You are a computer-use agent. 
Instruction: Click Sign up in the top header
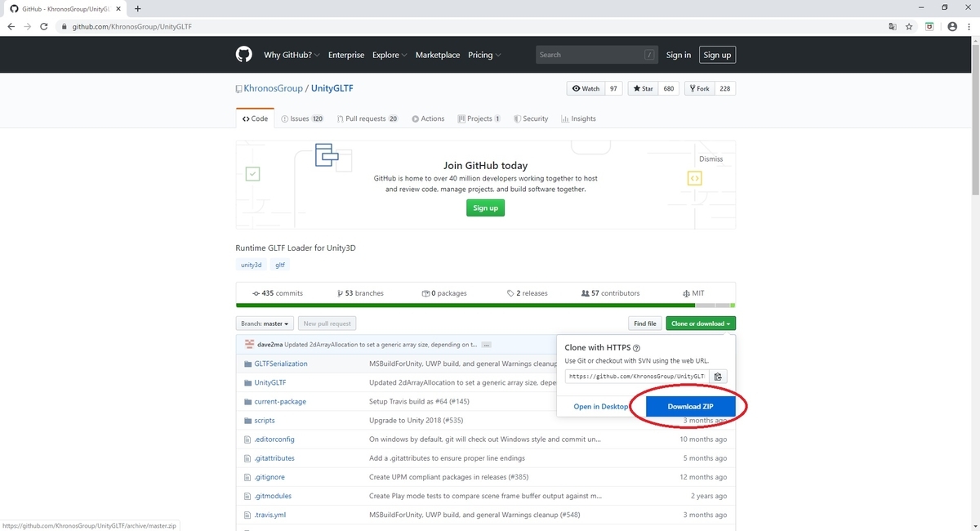[717, 55]
